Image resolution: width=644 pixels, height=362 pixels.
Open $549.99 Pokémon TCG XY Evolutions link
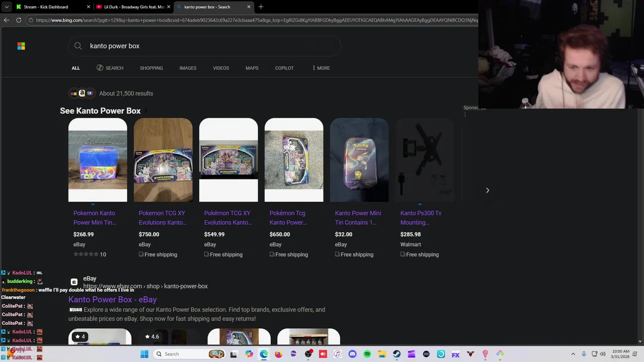point(228,218)
